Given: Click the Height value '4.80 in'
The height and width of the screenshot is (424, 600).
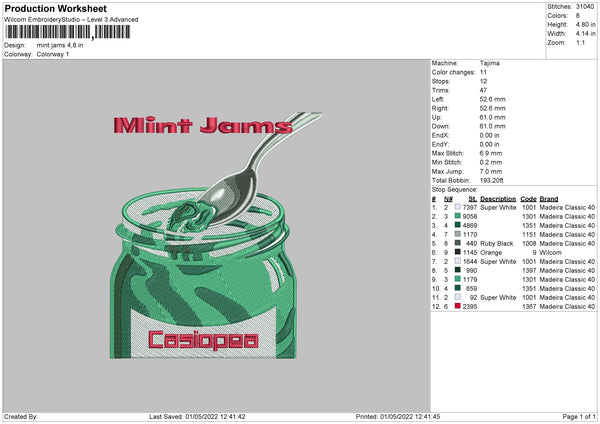Looking at the screenshot, I should click(585, 24).
